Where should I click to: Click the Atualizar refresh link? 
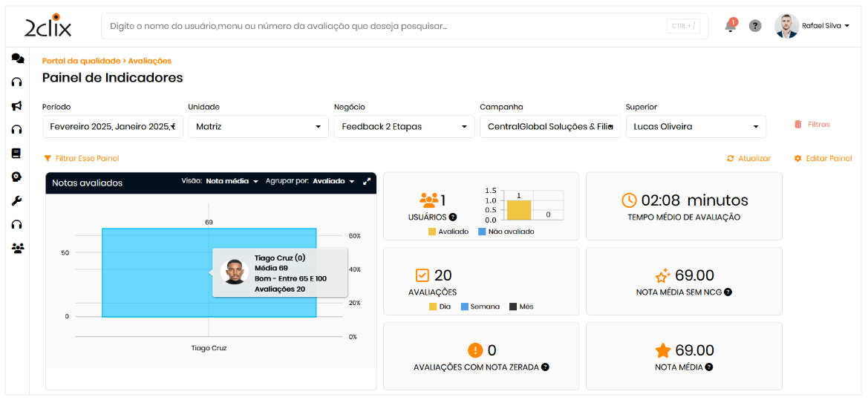coord(748,159)
